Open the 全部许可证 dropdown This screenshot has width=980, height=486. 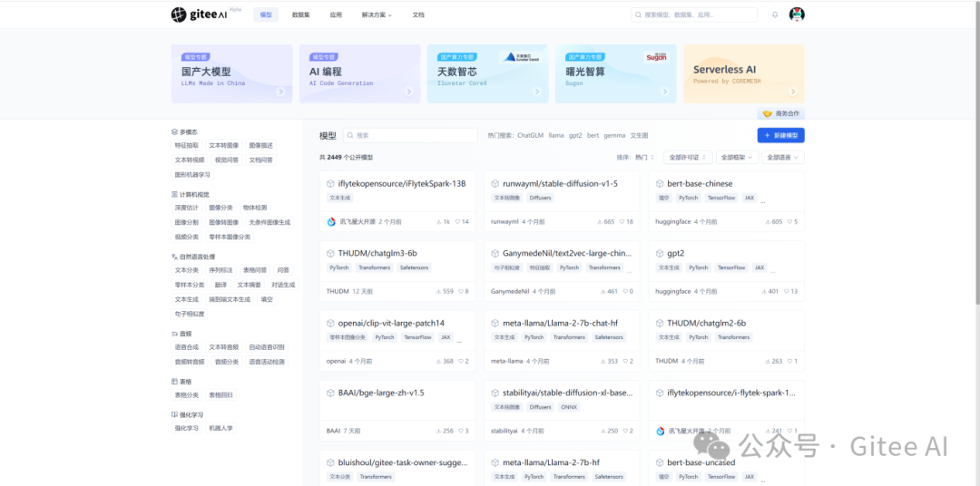coord(688,158)
